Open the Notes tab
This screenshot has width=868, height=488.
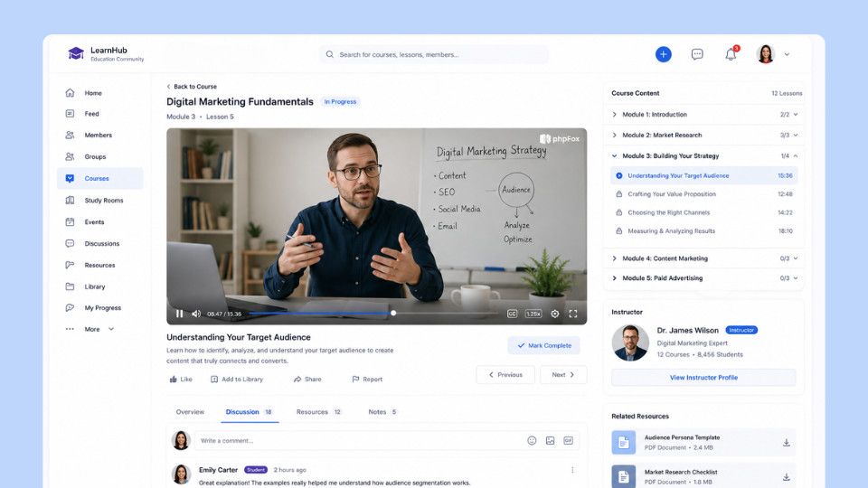click(x=382, y=412)
